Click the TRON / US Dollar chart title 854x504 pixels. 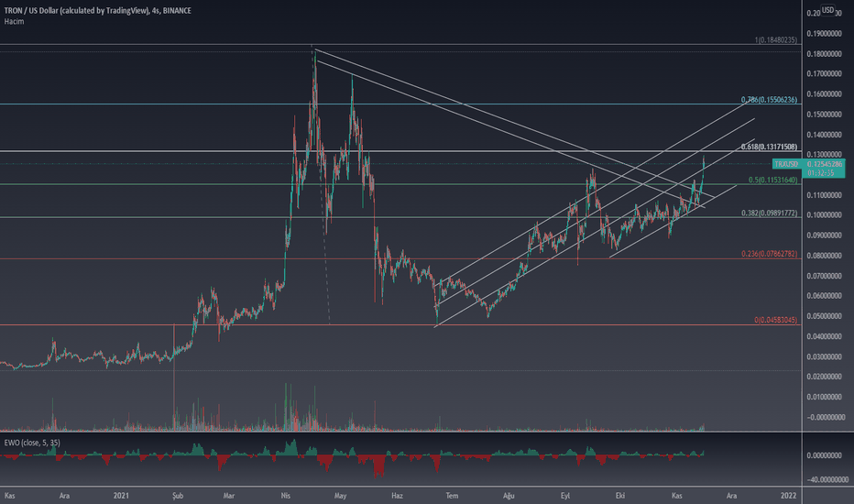97,10
